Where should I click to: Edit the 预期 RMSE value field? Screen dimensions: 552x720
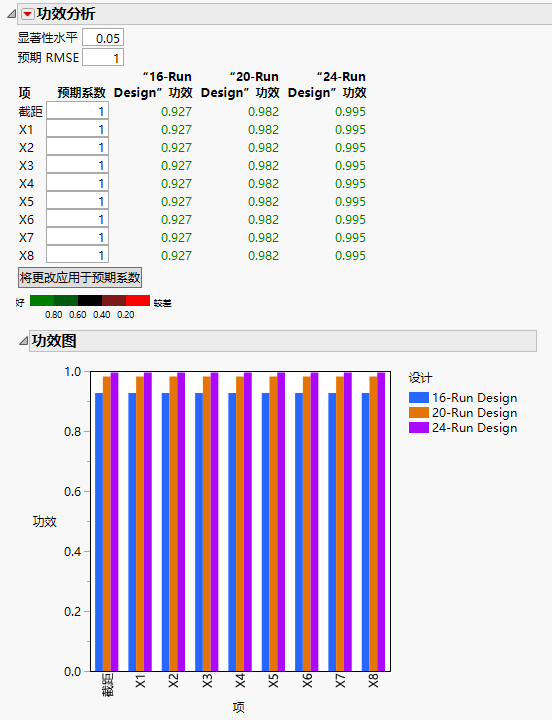pyautogui.click(x=103, y=58)
